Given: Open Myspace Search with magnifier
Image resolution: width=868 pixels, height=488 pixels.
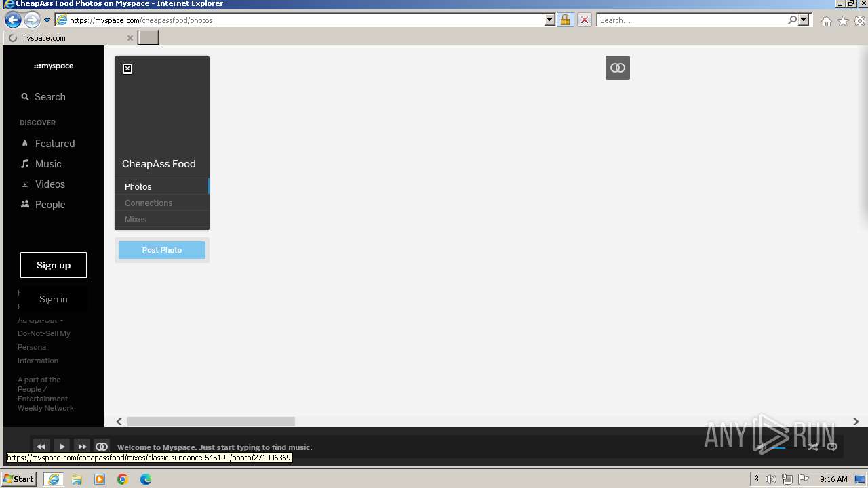Looking at the screenshot, I should coord(43,97).
